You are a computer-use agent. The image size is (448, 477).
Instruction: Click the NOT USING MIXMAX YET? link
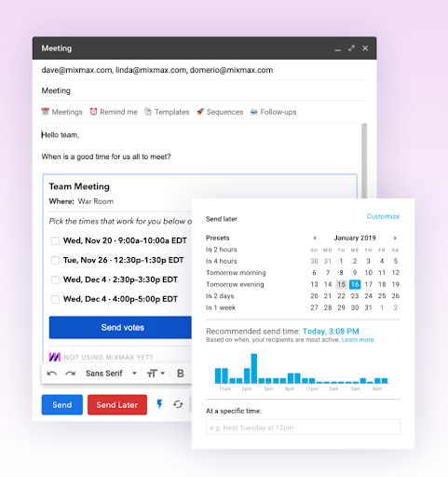pyautogui.click(x=108, y=358)
